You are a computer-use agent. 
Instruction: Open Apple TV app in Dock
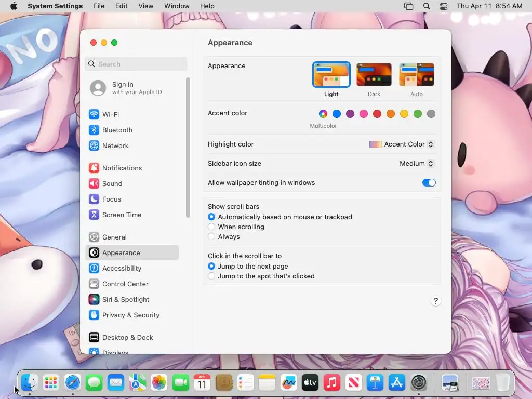(310, 383)
